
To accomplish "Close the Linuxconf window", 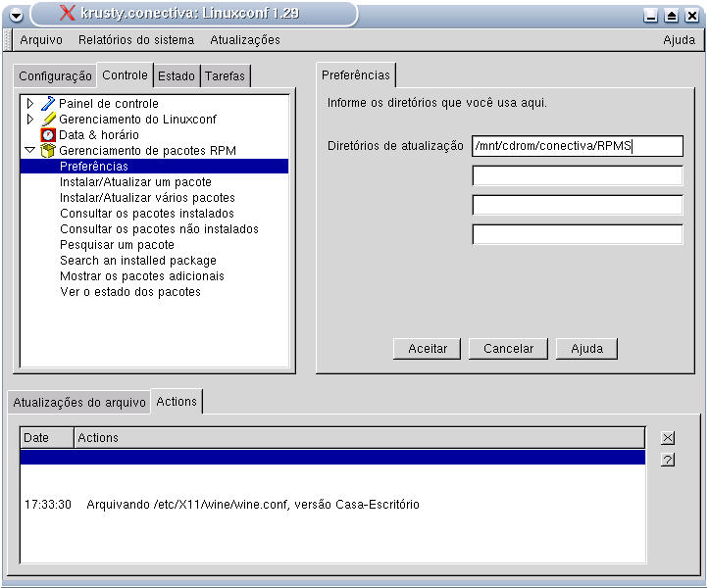I will [x=691, y=16].
